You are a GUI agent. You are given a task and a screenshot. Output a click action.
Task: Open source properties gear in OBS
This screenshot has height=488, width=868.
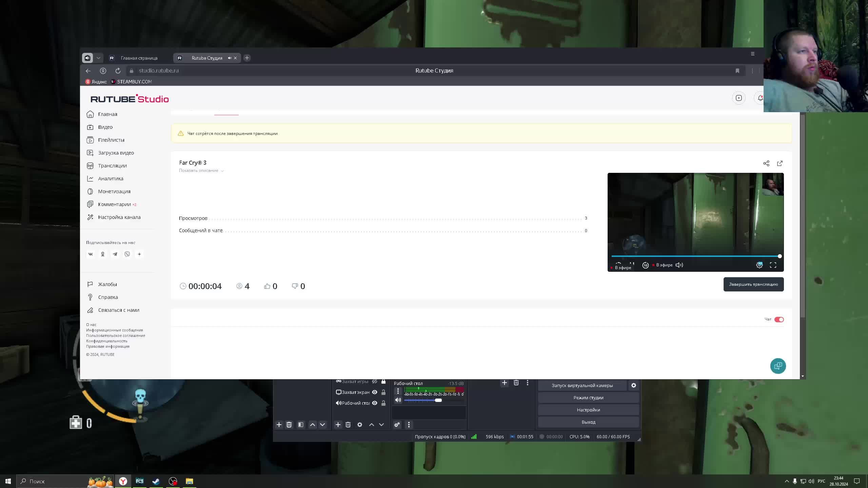coord(360,425)
